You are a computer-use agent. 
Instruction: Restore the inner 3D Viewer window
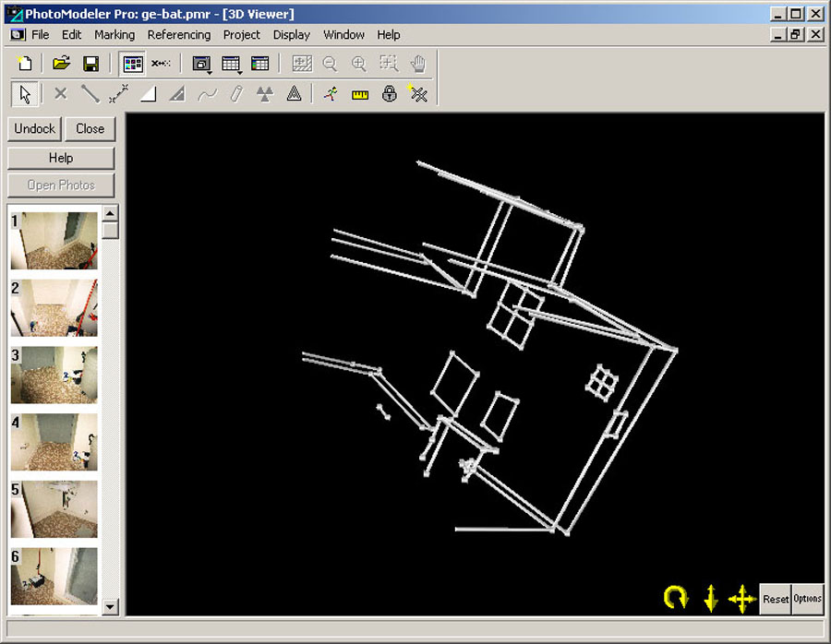[796, 35]
